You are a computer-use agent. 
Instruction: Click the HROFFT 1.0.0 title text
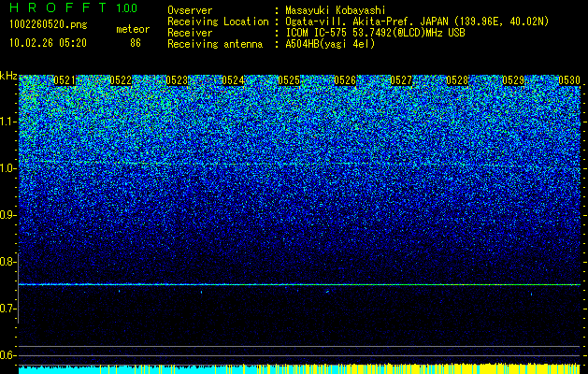coord(74,7)
